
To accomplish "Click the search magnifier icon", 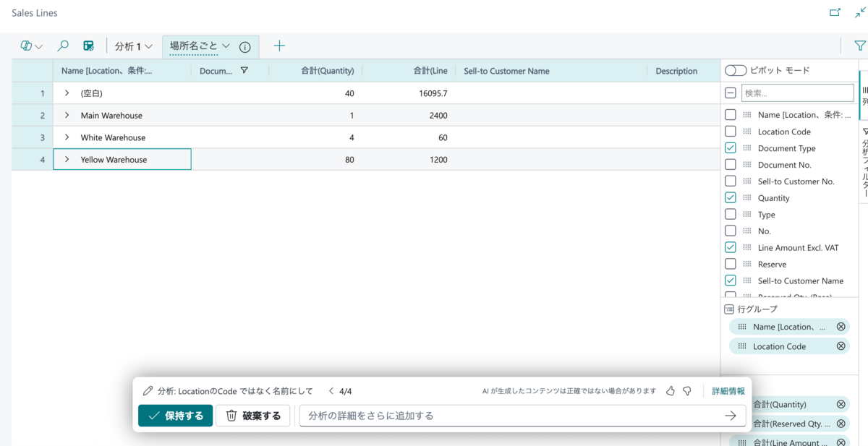I will (63, 46).
